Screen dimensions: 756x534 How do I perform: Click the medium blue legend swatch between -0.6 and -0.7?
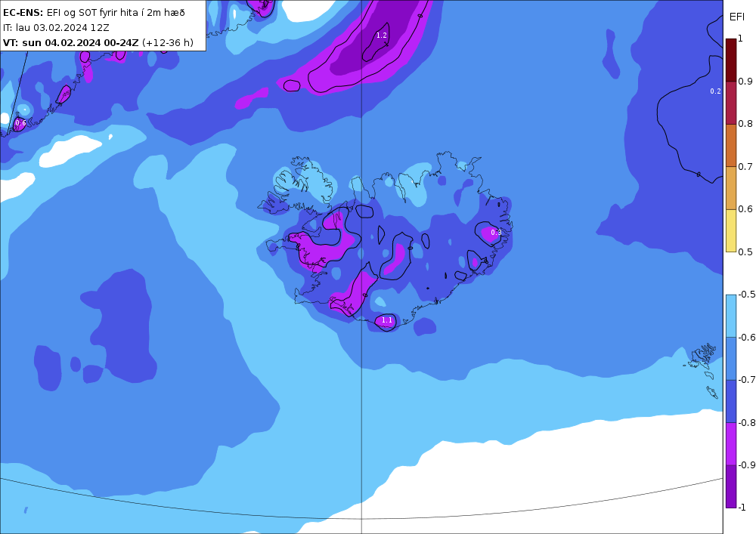point(731,358)
